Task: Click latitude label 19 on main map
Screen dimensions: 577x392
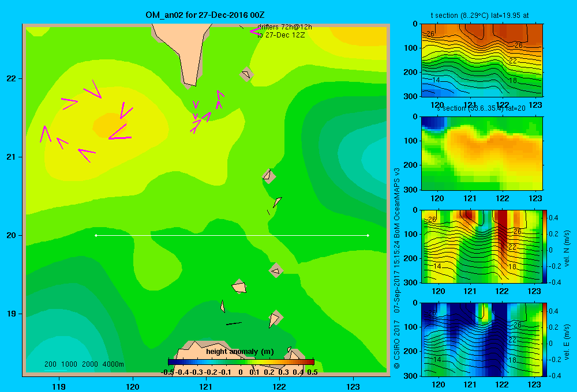Action: pos(11,314)
